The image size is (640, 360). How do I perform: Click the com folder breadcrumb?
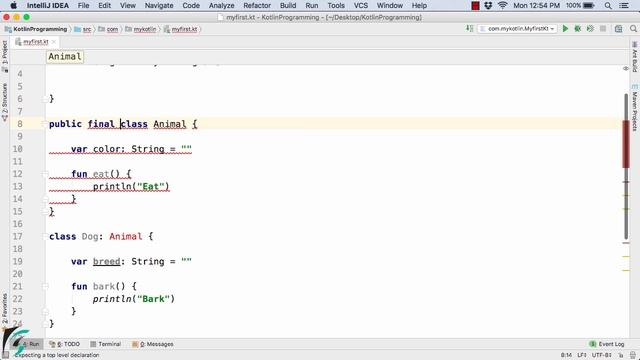click(x=108, y=29)
